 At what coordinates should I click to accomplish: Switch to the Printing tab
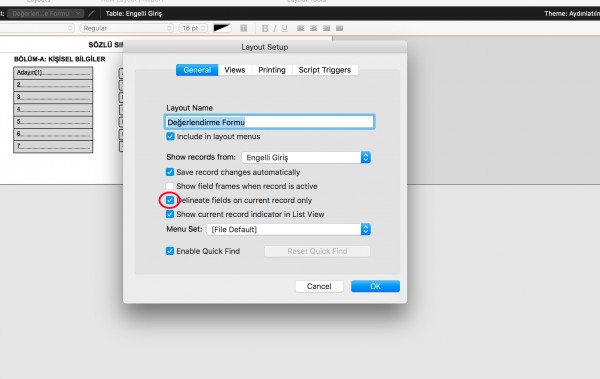point(272,70)
